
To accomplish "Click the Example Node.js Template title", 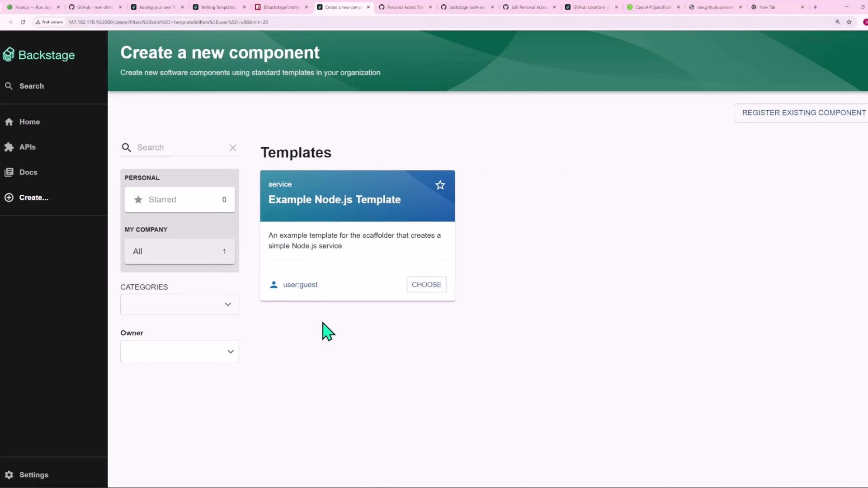I will coord(335,199).
